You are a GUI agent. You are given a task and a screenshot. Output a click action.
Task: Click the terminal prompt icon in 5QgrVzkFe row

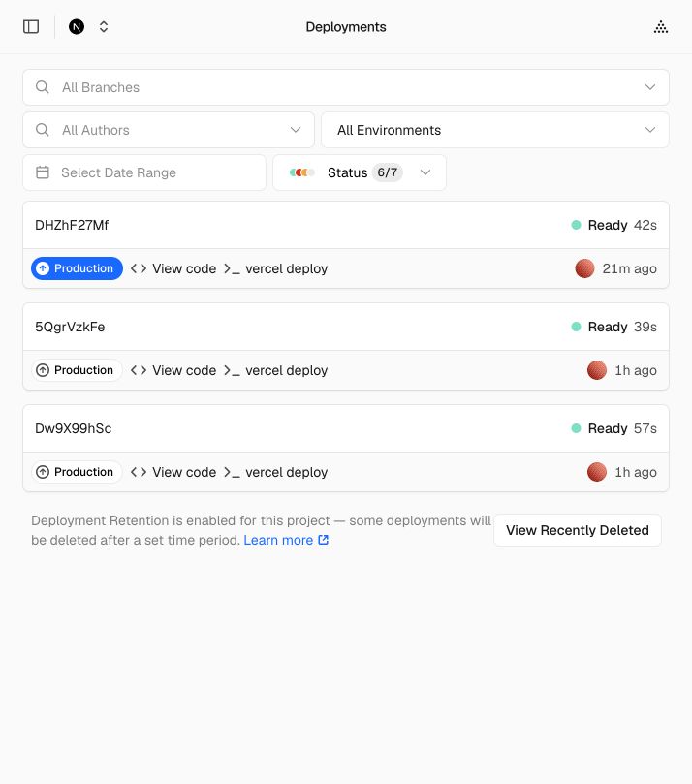(x=232, y=371)
